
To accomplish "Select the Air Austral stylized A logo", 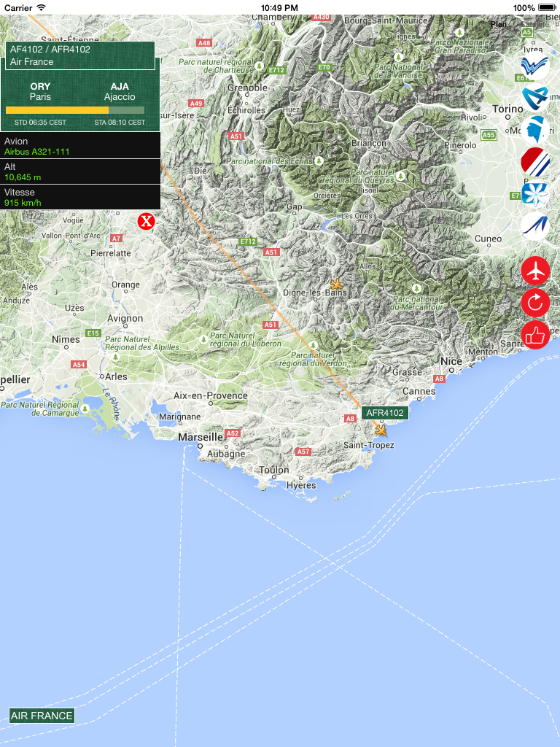I will (x=534, y=98).
